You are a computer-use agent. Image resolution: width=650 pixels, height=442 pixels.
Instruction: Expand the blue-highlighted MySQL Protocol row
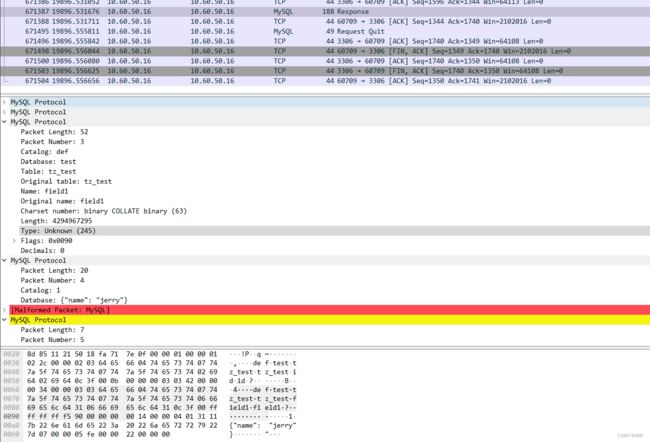5,102
